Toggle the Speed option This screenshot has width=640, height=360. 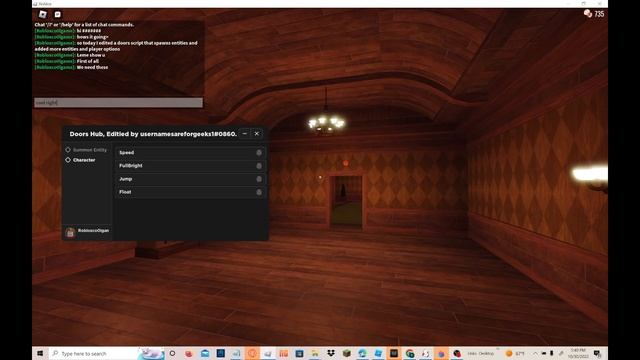point(190,152)
